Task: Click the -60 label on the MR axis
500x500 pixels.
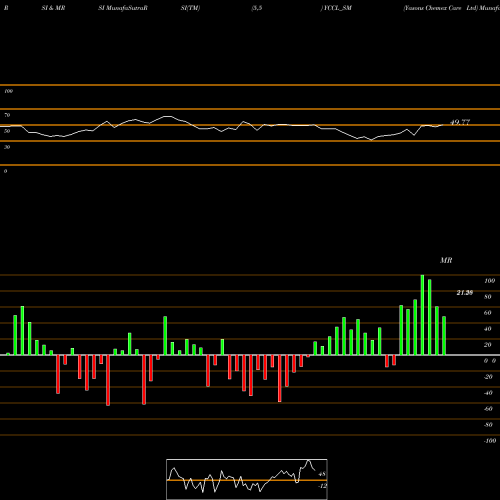Action: pos(488,409)
